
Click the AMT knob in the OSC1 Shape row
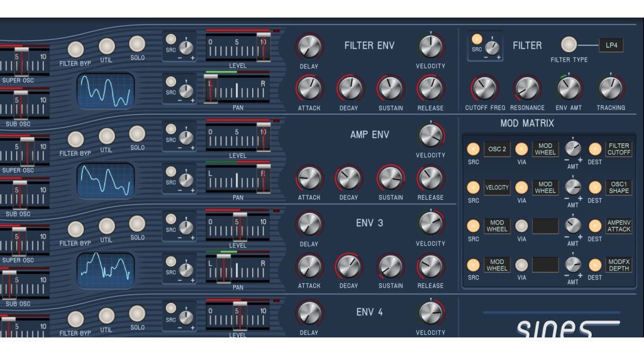pyautogui.click(x=572, y=187)
